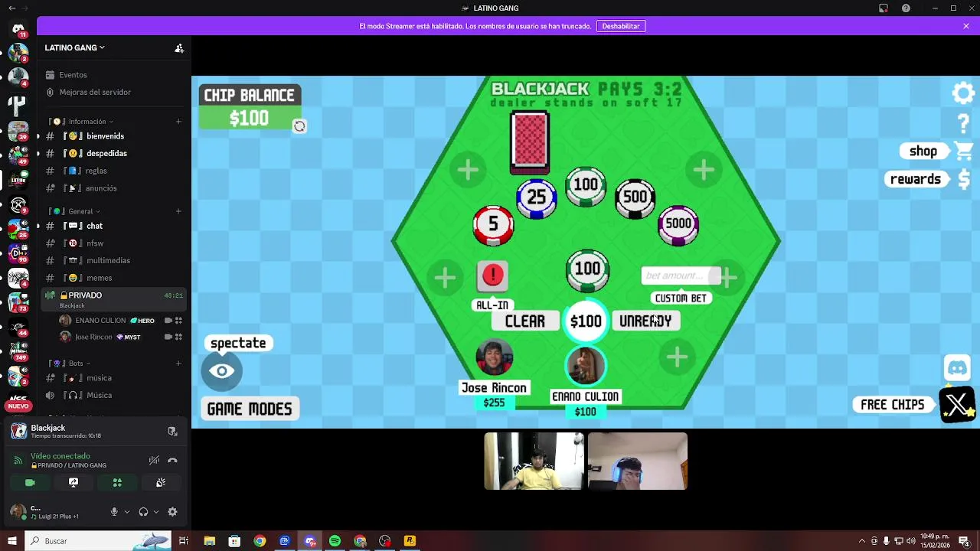
Task: Open headphone output options arrow
Action: point(156,512)
